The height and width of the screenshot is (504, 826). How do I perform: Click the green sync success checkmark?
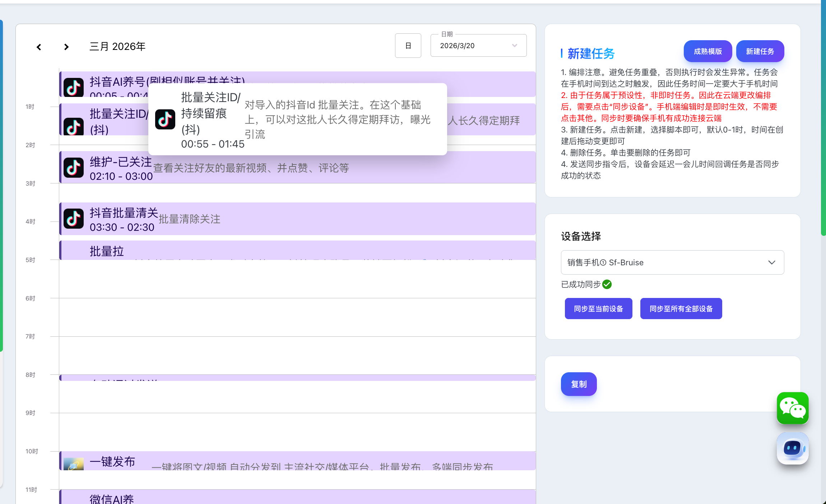click(x=607, y=284)
